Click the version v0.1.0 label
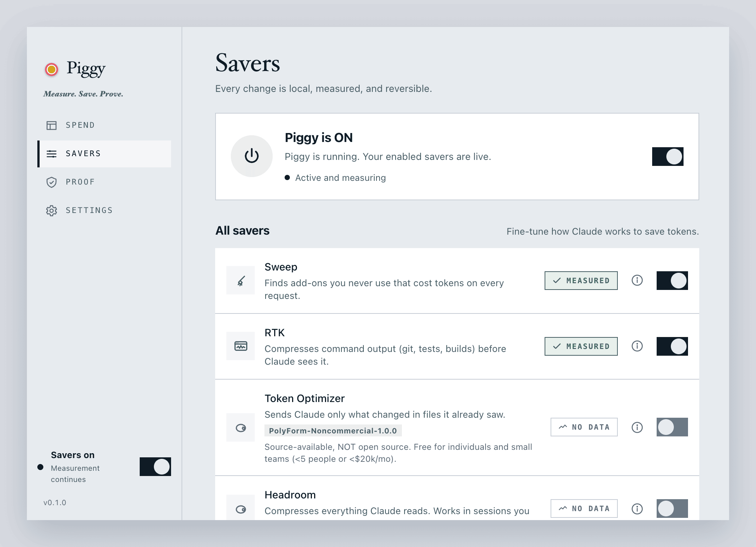The width and height of the screenshot is (756, 547). tap(55, 503)
